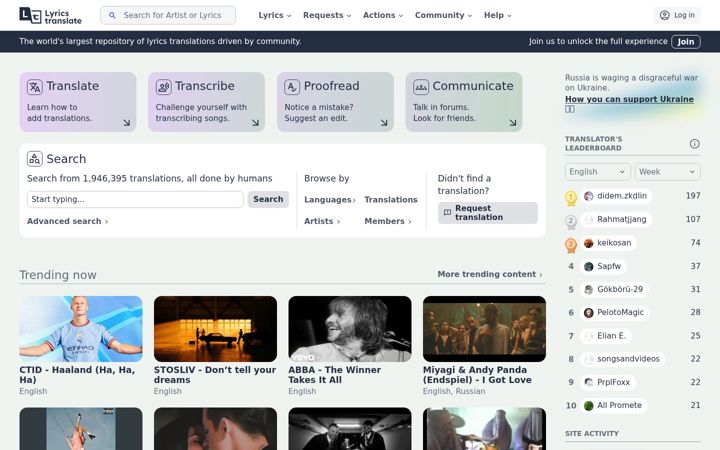Click the Translate card language icon
The image size is (720, 450).
point(34,87)
